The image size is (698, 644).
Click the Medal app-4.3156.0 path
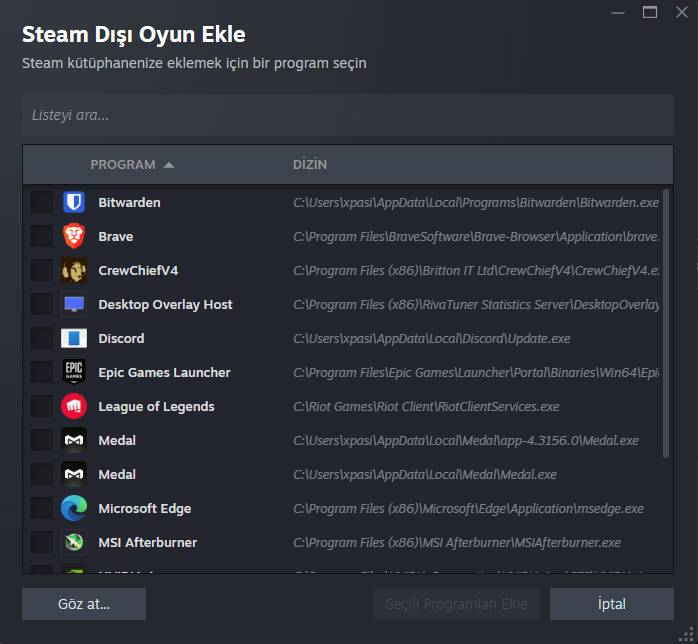[x=466, y=440]
